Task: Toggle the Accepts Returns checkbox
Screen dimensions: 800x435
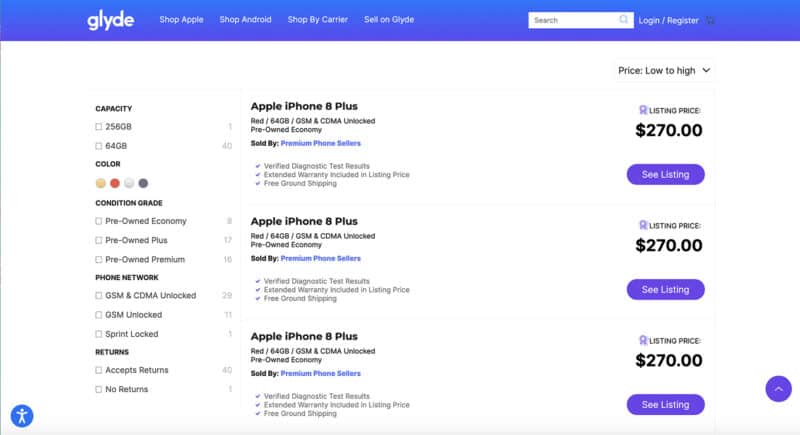Action: (x=99, y=370)
